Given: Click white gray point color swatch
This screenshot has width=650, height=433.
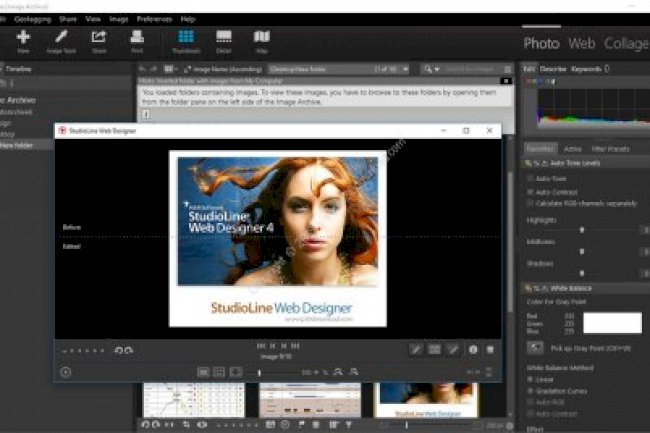Looking at the screenshot, I should (612, 323).
